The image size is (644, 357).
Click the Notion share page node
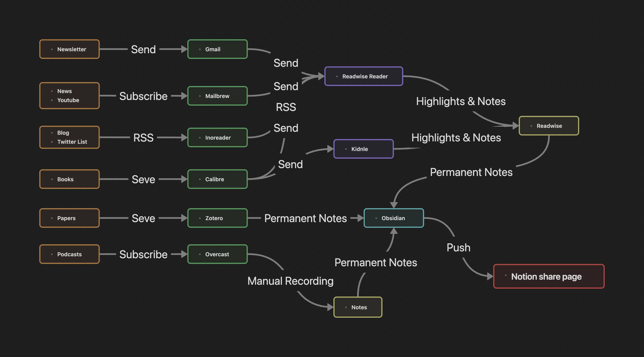[x=549, y=276]
